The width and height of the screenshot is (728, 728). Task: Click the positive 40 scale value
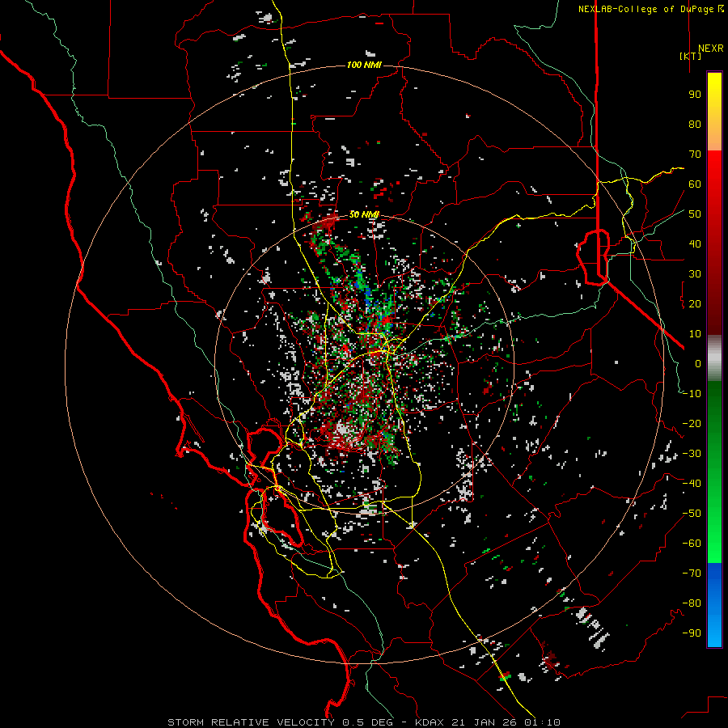[x=695, y=244]
